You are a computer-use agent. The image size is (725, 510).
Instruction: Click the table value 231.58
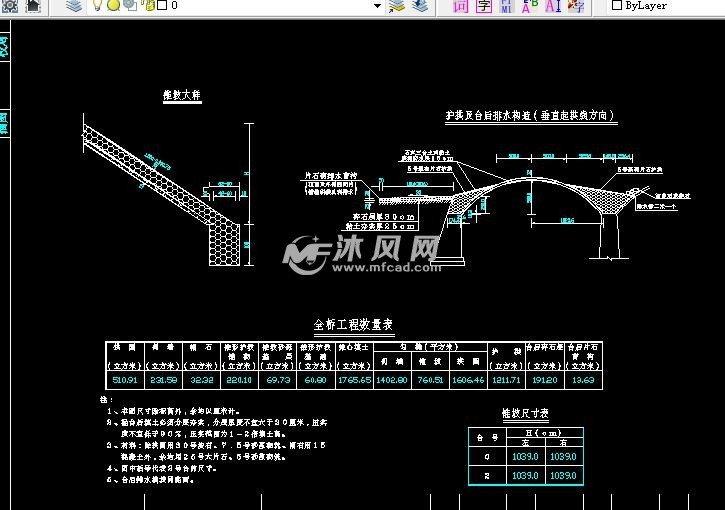click(164, 380)
